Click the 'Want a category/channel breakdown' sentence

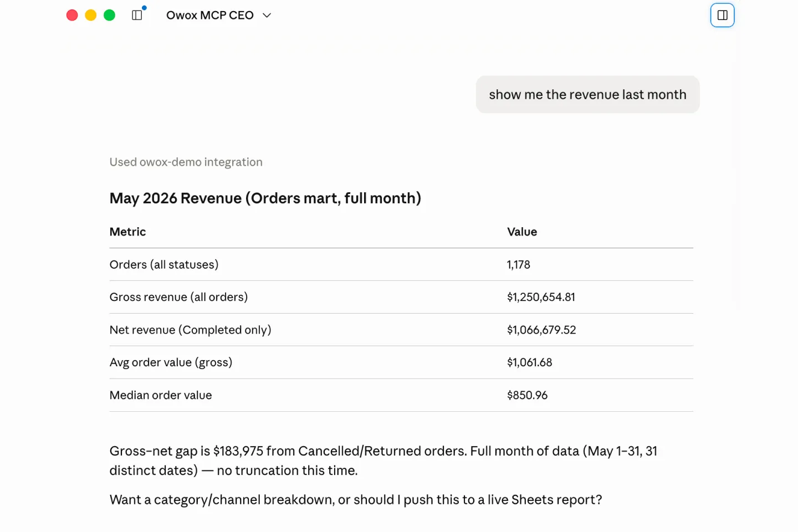tap(356, 500)
